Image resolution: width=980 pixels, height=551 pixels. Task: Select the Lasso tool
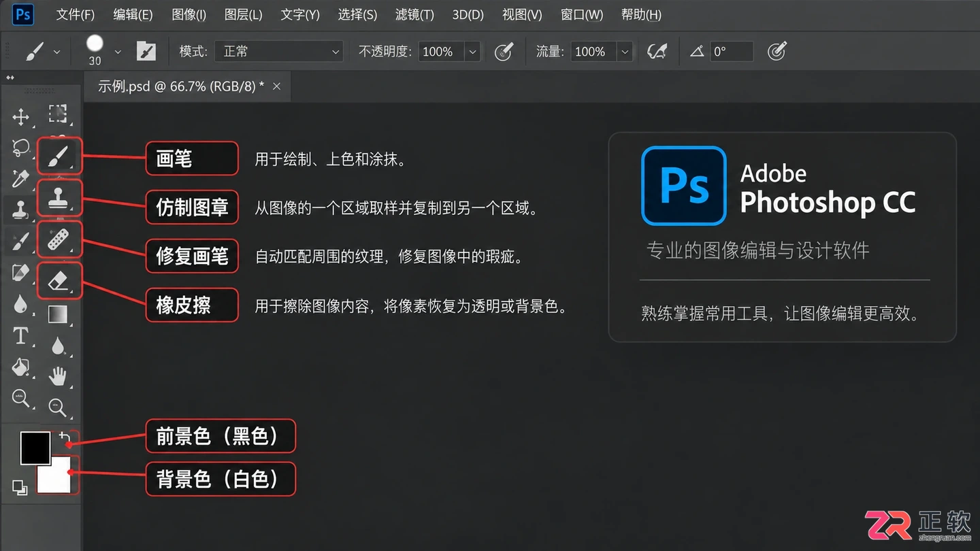[21, 148]
